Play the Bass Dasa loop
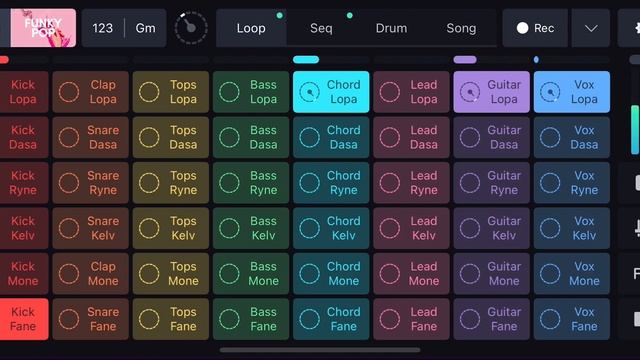The width and height of the screenshot is (640, 360). point(251,137)
